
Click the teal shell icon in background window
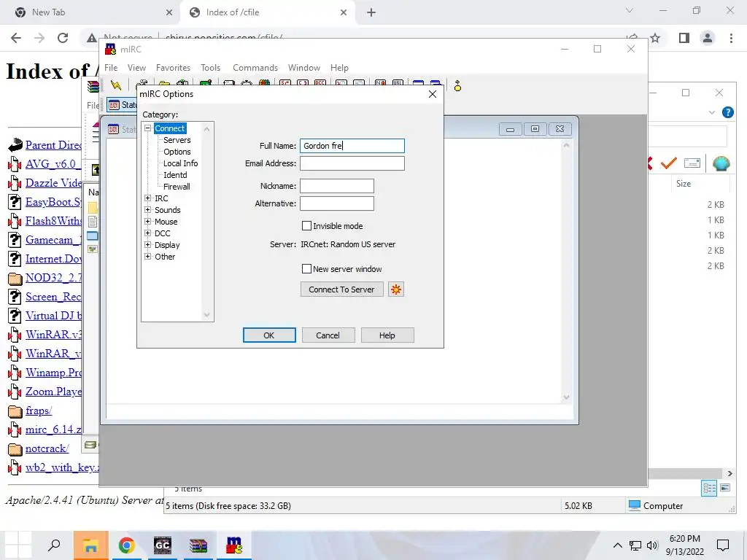click(x=721, y=163)
